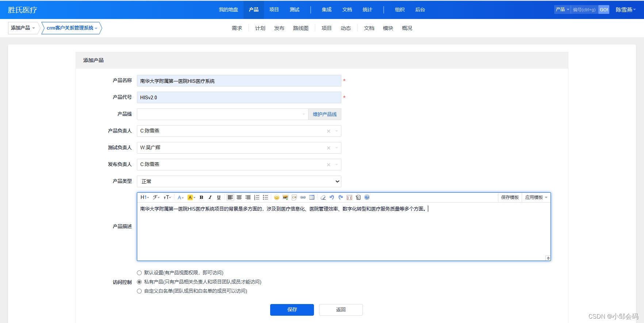Select 默认设置 access control radio

(139, 273)
